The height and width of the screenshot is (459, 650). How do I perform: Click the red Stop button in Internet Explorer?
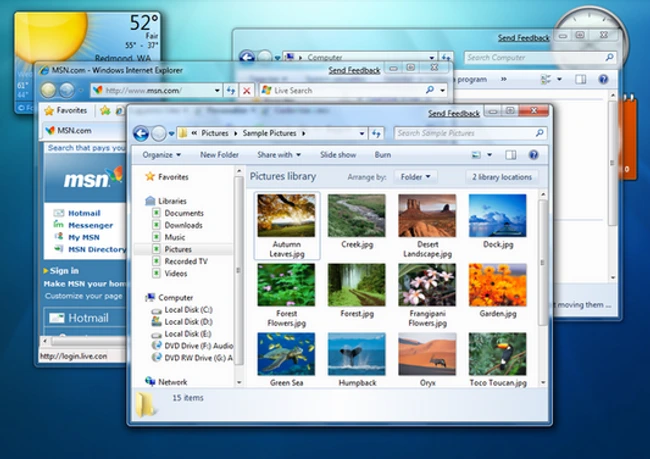[246, 90]
